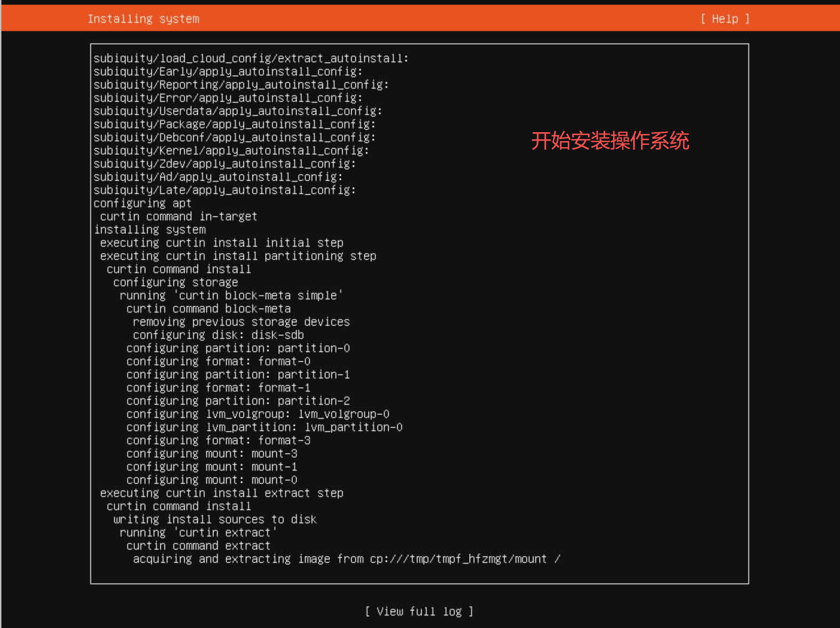Select the 'installing system' log entry
The image size is (840, 628).
click(x=150, y=230)
